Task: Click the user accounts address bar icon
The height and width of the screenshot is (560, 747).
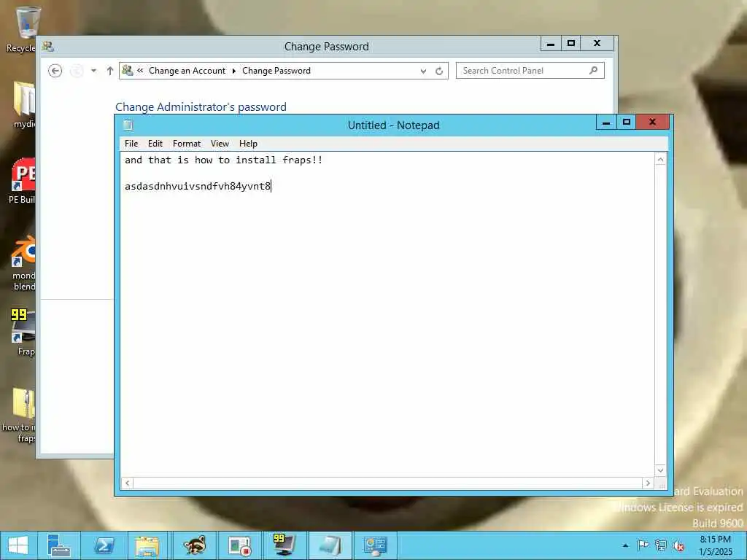Action: click(127, 71)
